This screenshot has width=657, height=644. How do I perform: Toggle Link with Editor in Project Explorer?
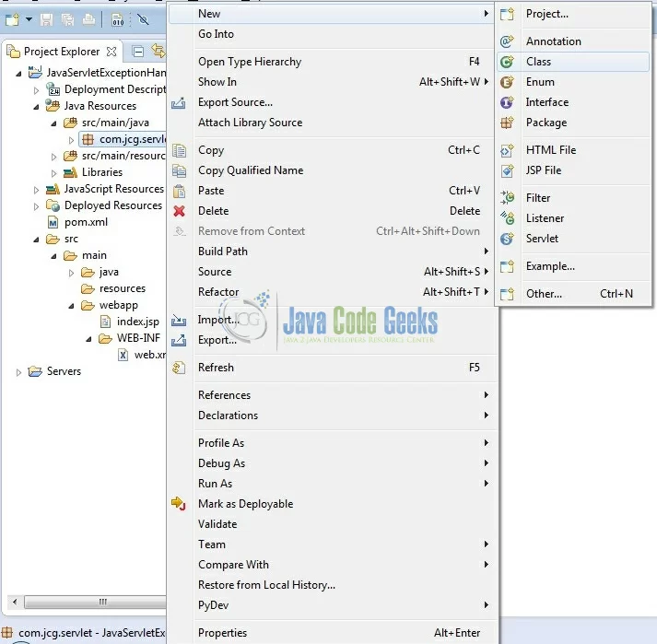(x=158, y=51)
